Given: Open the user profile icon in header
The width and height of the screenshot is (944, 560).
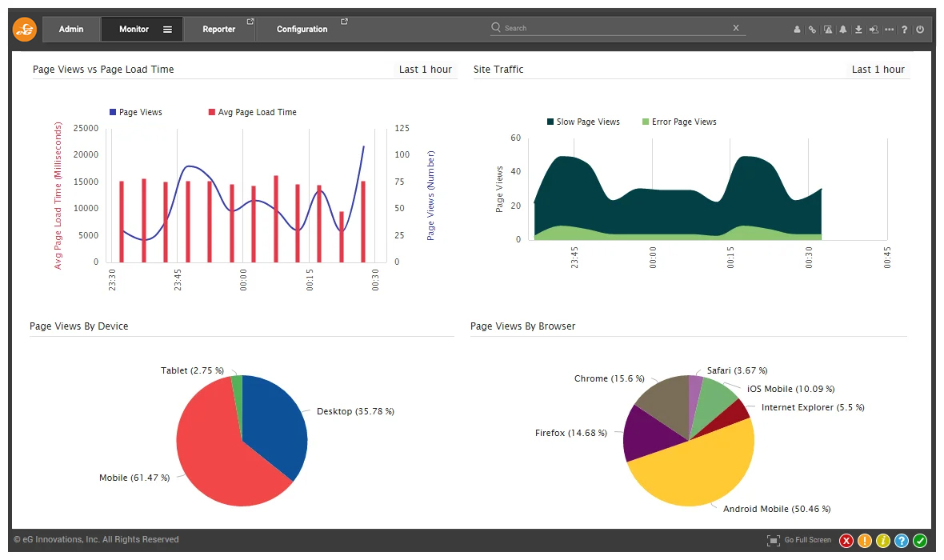Looking at the screenshot, I should pyautogui.click(x=797, y=29).
